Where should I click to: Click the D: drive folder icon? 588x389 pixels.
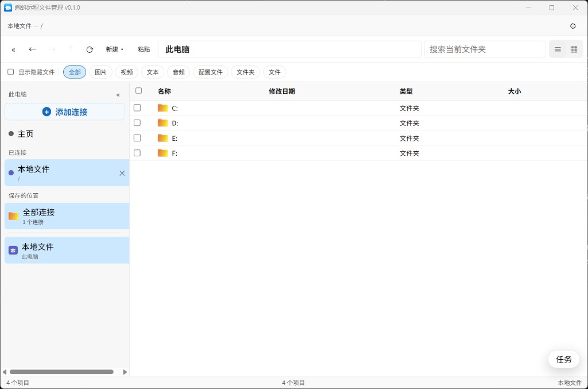[x=163, y=122]
